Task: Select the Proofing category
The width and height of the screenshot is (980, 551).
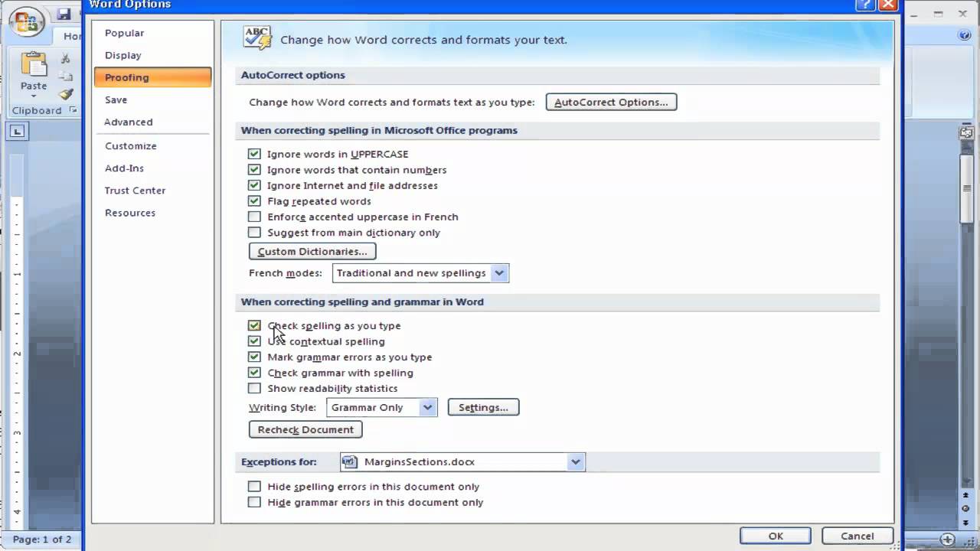Action: 152,77
